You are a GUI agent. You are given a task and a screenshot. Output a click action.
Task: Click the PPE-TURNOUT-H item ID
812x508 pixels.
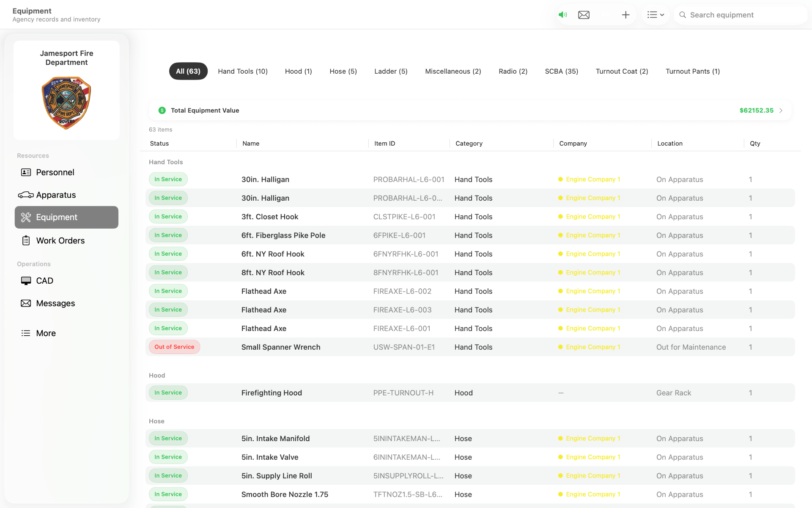(403, 393)
